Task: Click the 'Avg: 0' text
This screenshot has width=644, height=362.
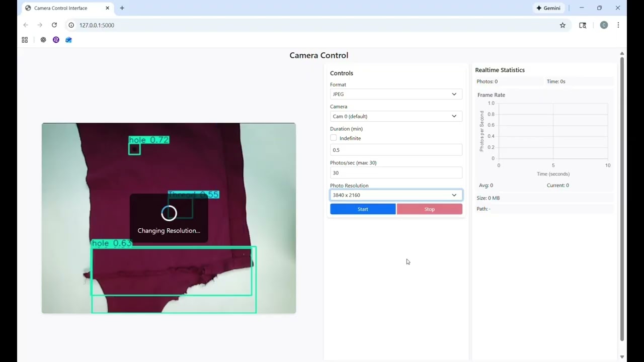Action: pos(485,186)
